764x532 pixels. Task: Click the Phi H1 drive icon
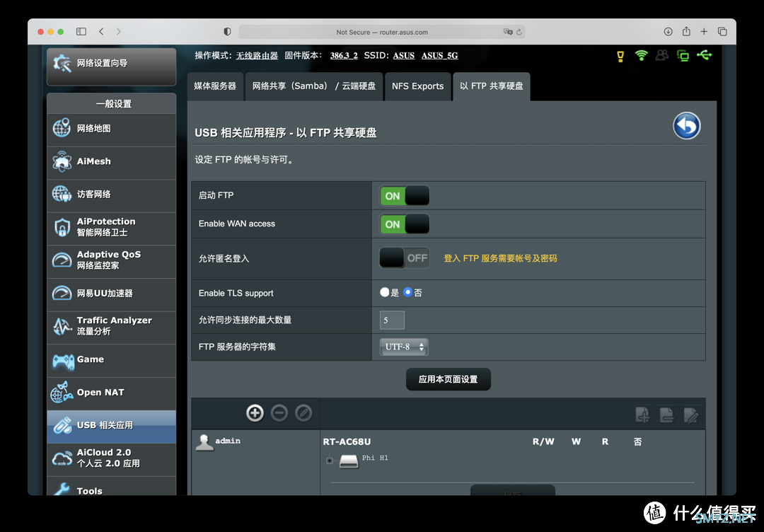pos(349,461)
